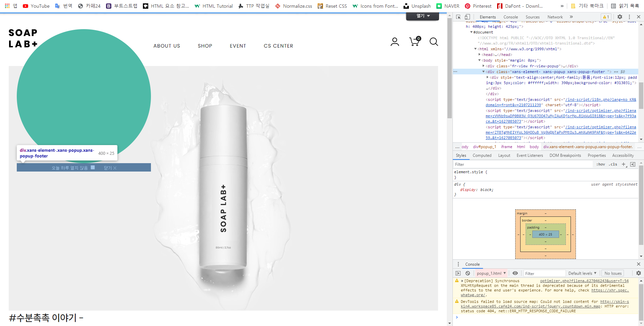Check the '오늘 하루 열지 않음' checkbox
The height and width of the screenshot is (326, 644).
point(93,168)
